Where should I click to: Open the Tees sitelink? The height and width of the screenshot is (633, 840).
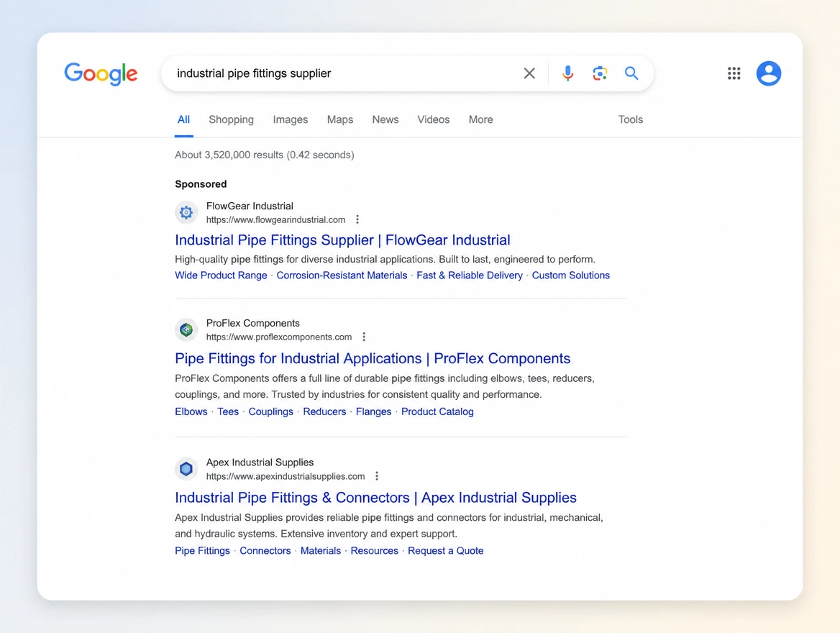click(228, 411)
